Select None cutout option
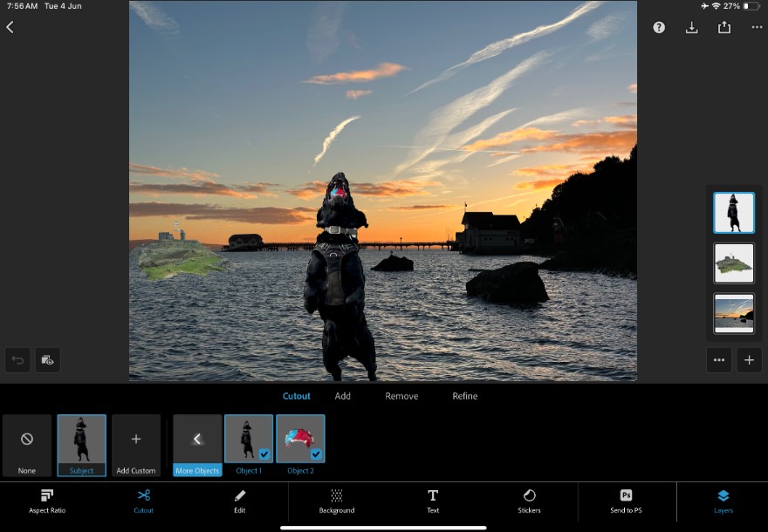 tap(27, 445)
